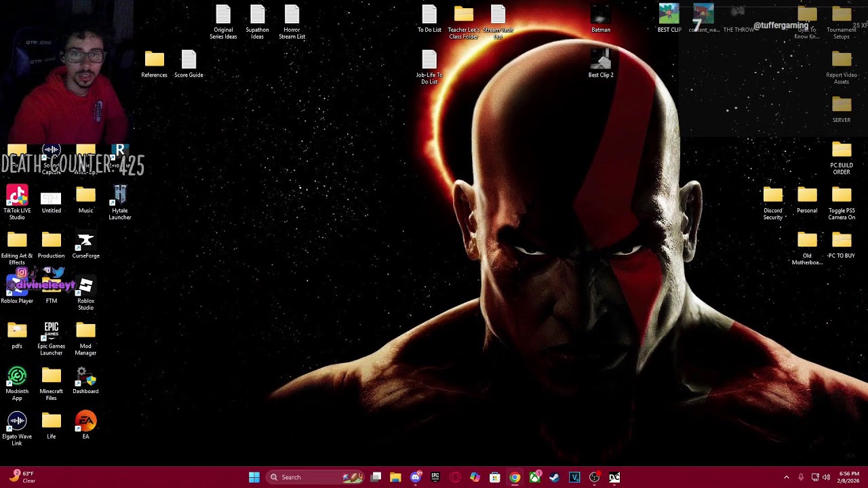The width and height of the screenshot is (868, 488).
Task: Open Discord from the taskbar
Action: coord(416,477)
